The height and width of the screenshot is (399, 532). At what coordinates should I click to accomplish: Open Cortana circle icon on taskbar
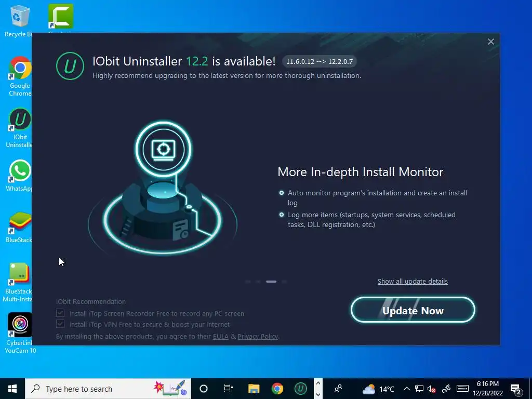pos(204,389)
